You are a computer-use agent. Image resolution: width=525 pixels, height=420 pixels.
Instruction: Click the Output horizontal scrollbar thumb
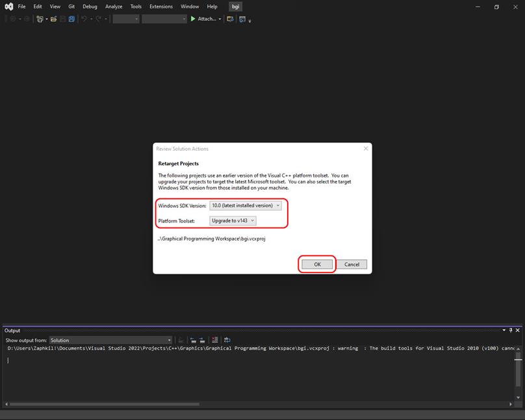[x=104, y=404]
